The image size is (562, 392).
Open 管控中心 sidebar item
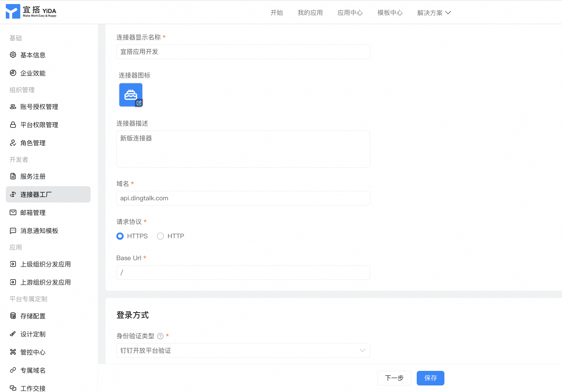pos(48,352)
